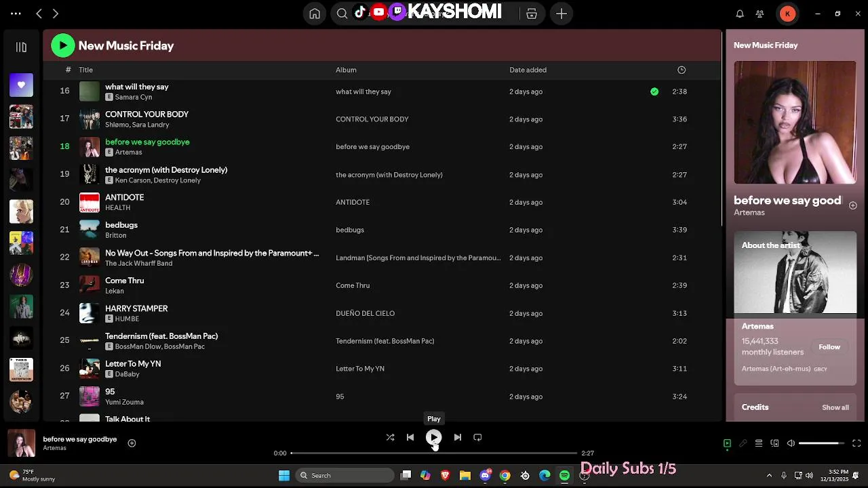Open the What's New bell notifications
868x488 pixels.
pos(740,14)
